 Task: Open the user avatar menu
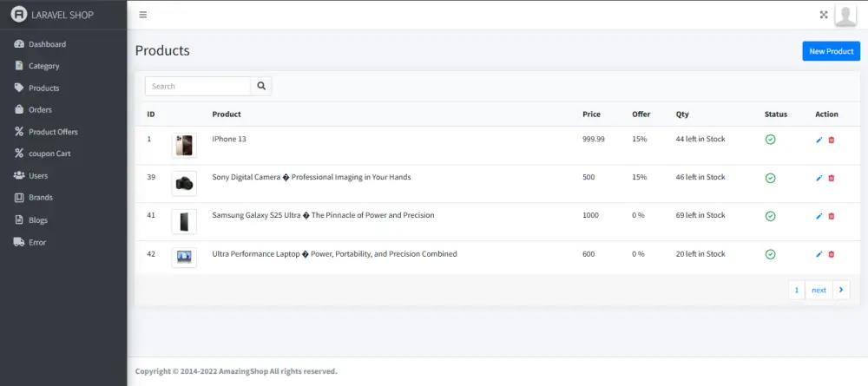click(845, 15)
